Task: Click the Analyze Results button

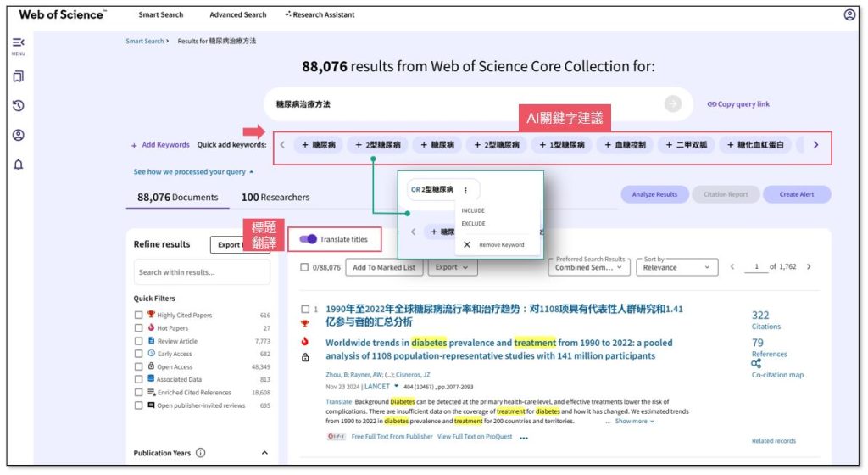Action: tap(654, 194)
